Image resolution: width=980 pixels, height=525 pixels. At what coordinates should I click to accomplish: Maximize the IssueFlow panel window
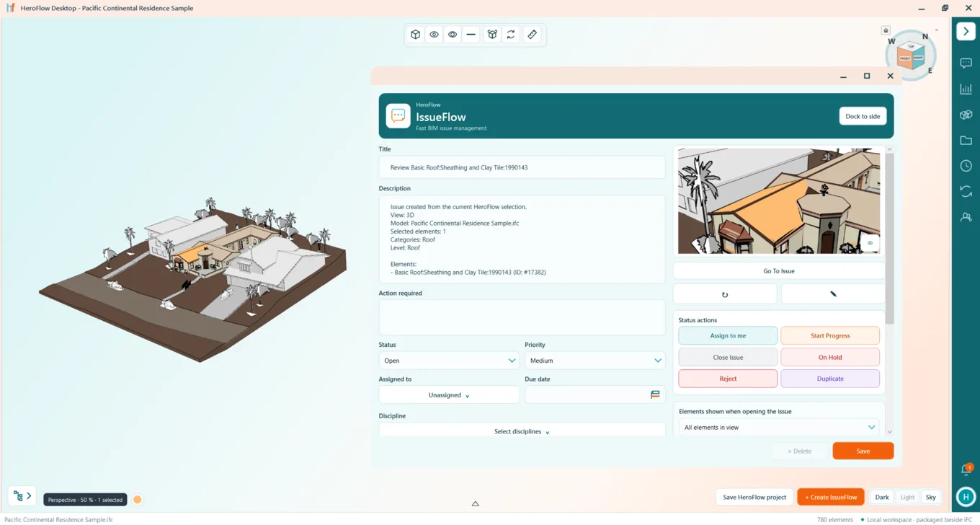tap(867, 76)
